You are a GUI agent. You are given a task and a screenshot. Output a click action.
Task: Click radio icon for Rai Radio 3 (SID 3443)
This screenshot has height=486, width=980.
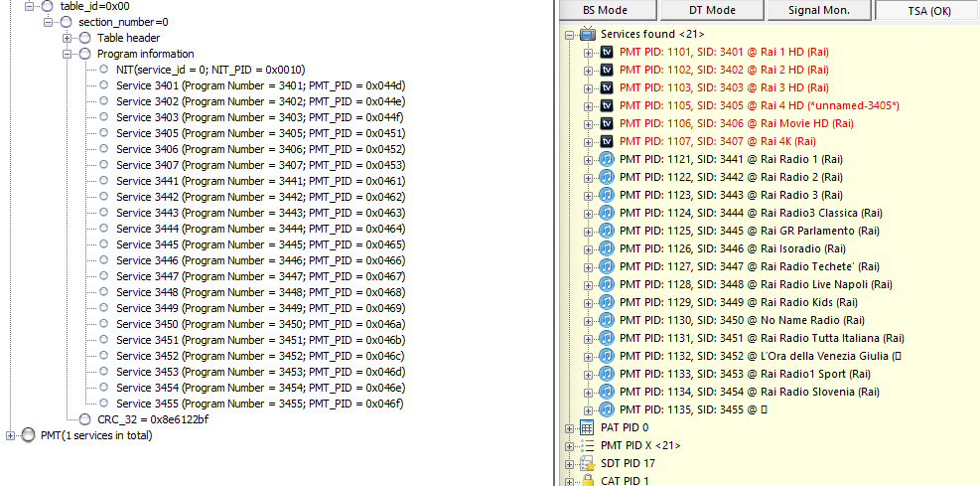coord(607,195)
